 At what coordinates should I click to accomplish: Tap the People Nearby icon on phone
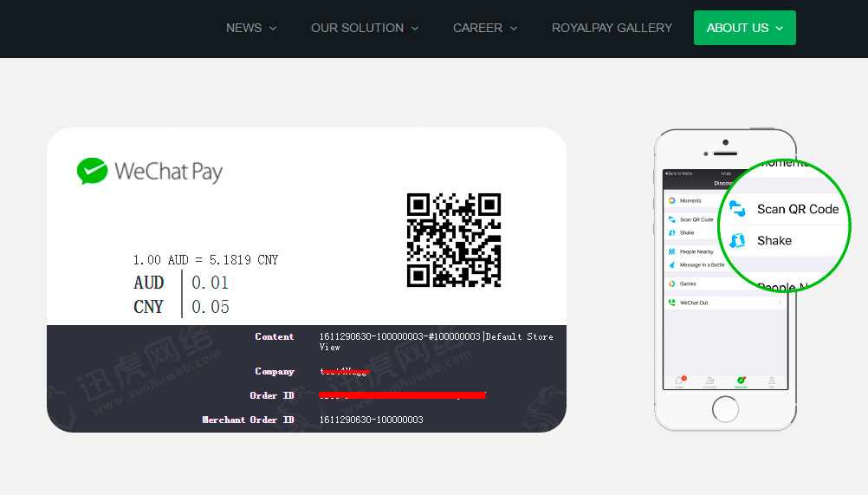pos(672,251)
